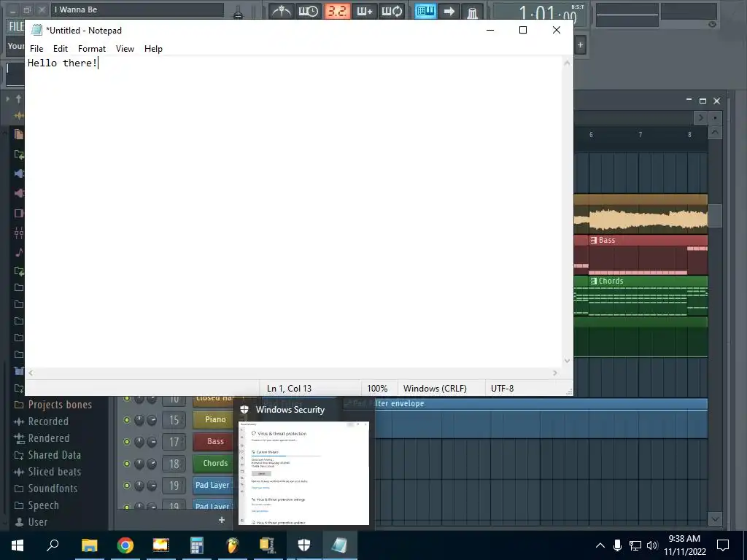The width and height of the screenshot is (747, 560).
Task: Click 100% zoom level in Notepad status bar
Action: 377,389
